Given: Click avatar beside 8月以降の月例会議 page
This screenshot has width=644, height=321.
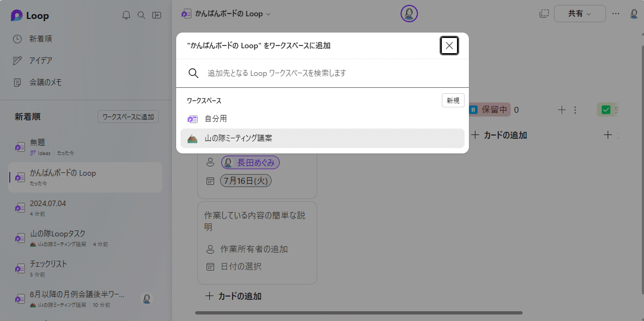Looking at the screenshot, I should pyautogui.click(x=147, y=299).
